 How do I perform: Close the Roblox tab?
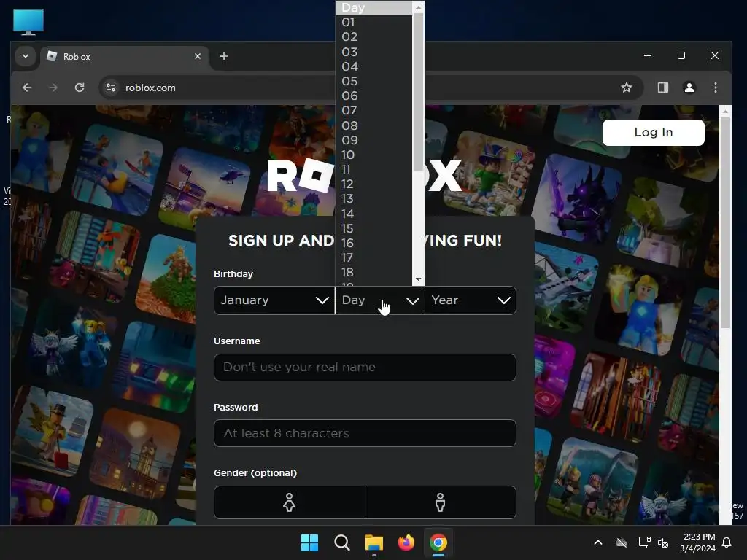pyautogui.click(x=198, y=56)
